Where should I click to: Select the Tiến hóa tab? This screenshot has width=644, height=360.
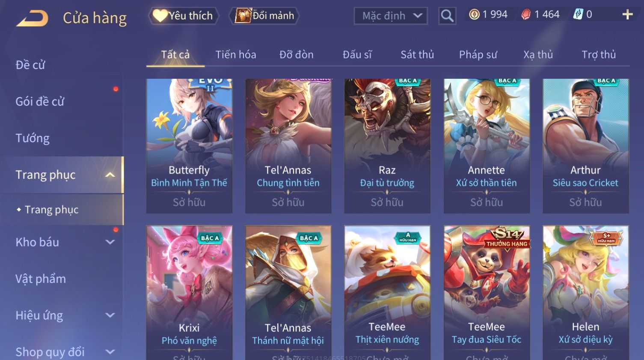tap(236, 55)
